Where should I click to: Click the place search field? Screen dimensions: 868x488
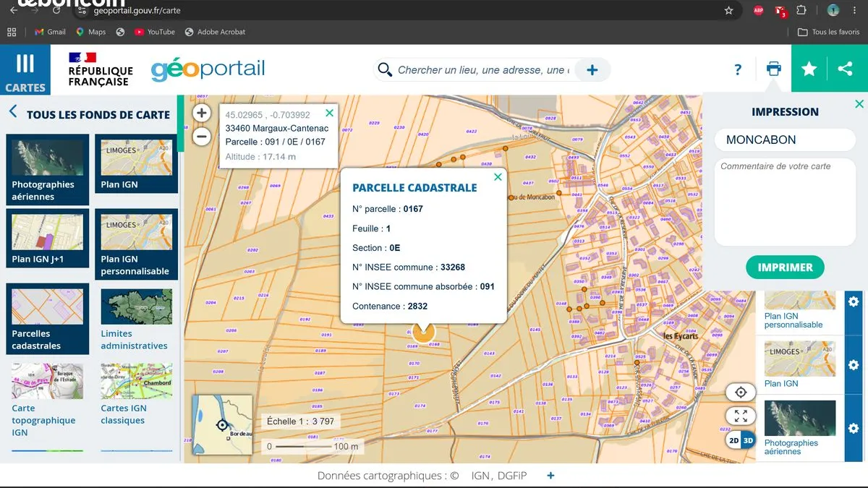(483, 70)
